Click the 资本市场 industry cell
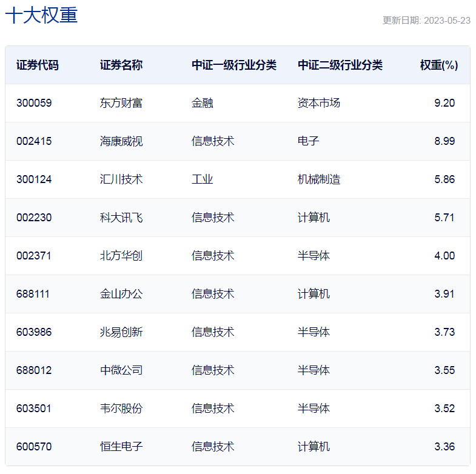476x474 pixels. (x=319, y=103)
